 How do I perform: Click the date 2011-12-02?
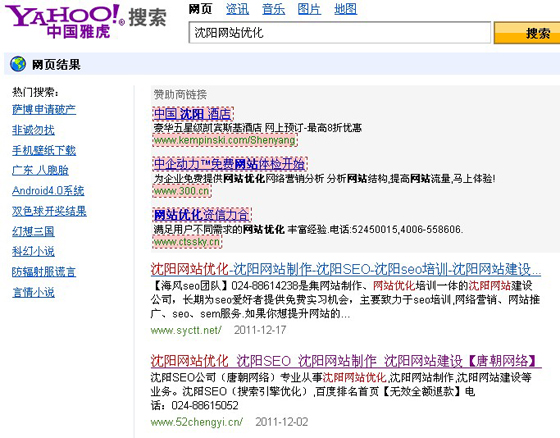tap(282, 422)
